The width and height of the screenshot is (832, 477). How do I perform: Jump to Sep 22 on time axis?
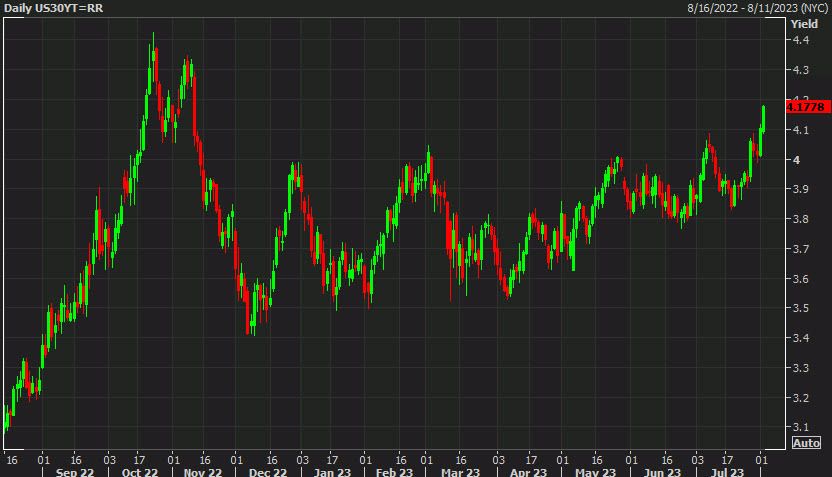coord(75,471)
